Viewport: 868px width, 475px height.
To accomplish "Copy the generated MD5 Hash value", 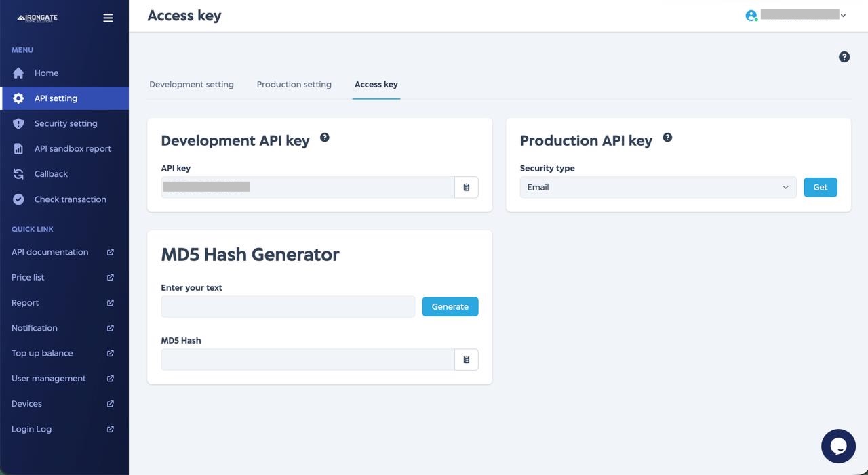I will tap(466, 359).
